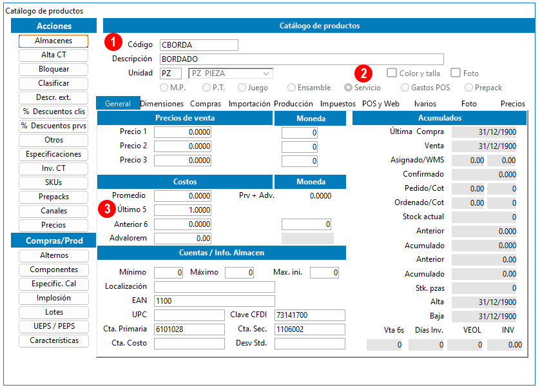Image resolution: width=540 pixels, height=392 pixels.
Task: Choose the Prepack radio option
Action: pos(468,88)
